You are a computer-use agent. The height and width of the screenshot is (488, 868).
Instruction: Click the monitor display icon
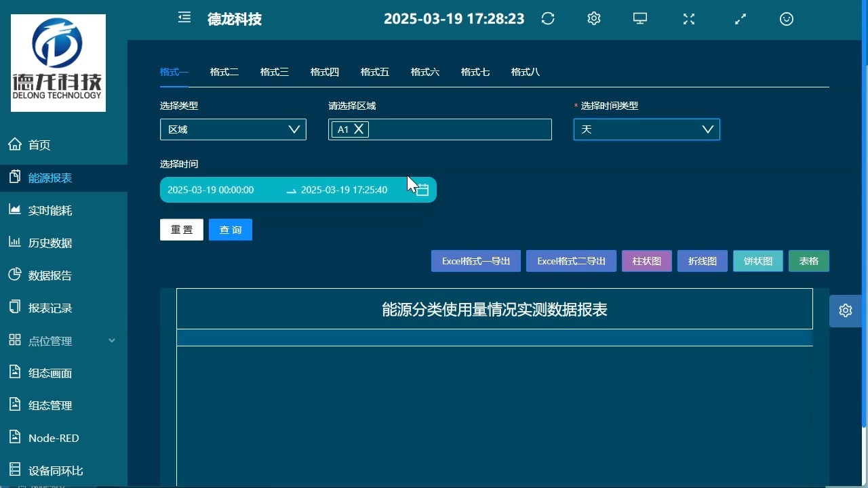639,18
